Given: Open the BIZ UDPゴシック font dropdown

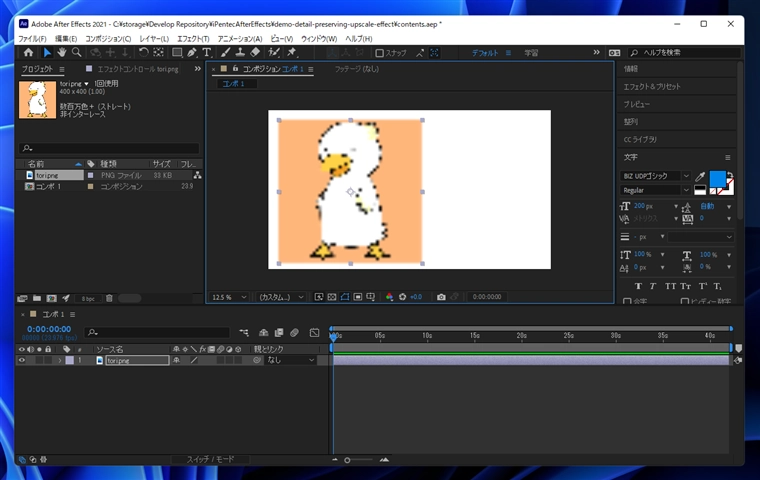Looking at the screenshot, I should click(x=655, y=176).
